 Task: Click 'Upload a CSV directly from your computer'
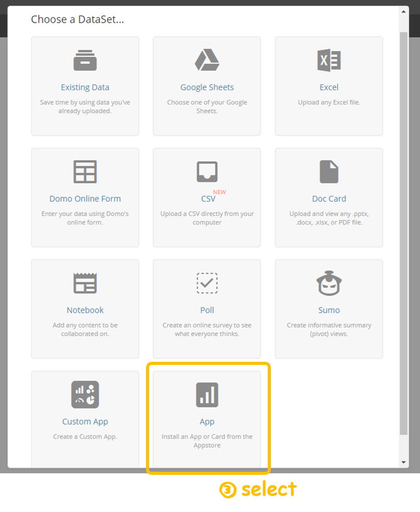coord(207,218)
